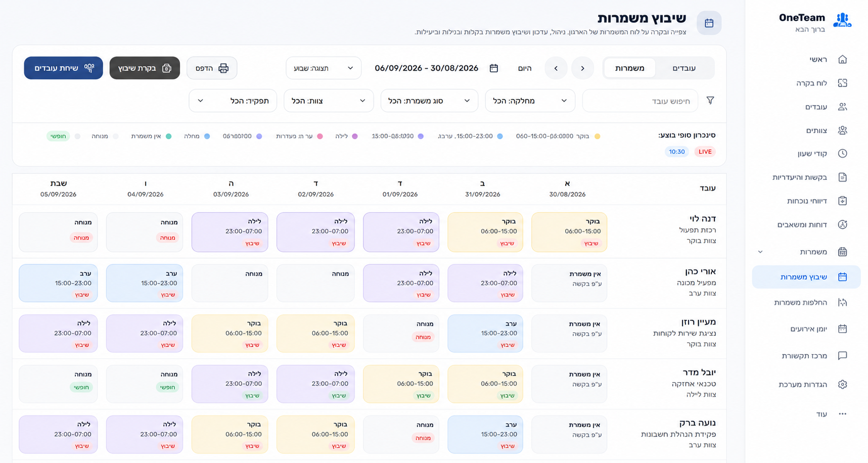The width and height of the screenshot is (868, 463).
Task: Open יובל מדר חופשי cell on 04/09/2026
Action: 145,384
